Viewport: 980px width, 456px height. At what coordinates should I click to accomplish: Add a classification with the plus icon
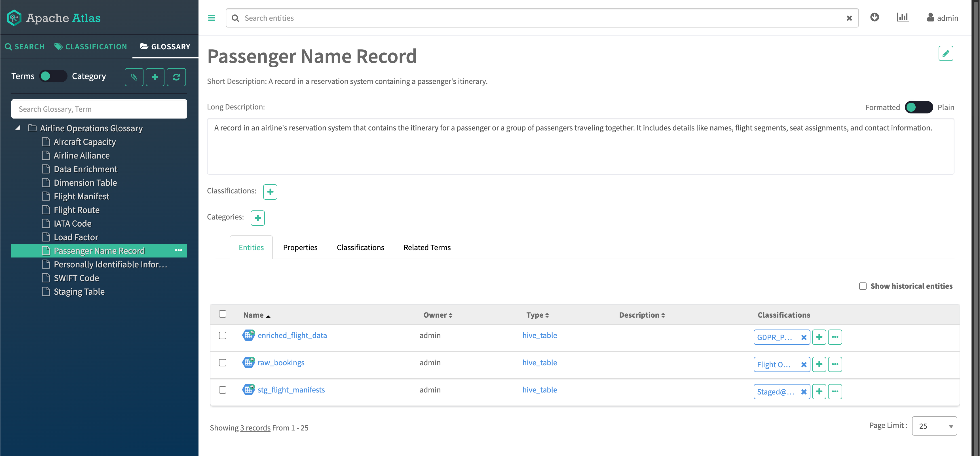click(x=270, y=192)
